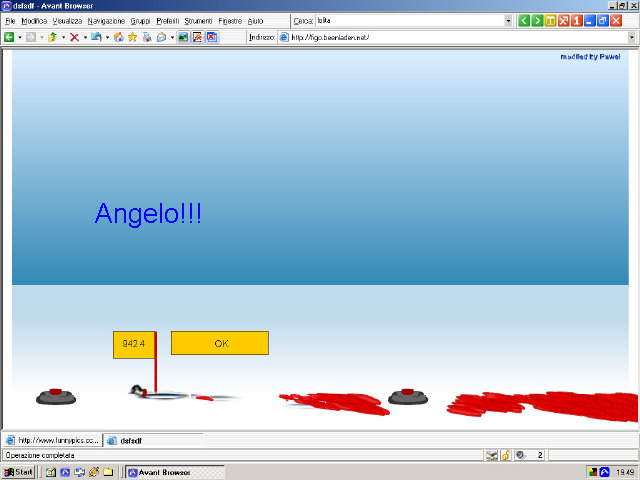
Task: Open the Preferiti menu
Action: tap(167, 20)
